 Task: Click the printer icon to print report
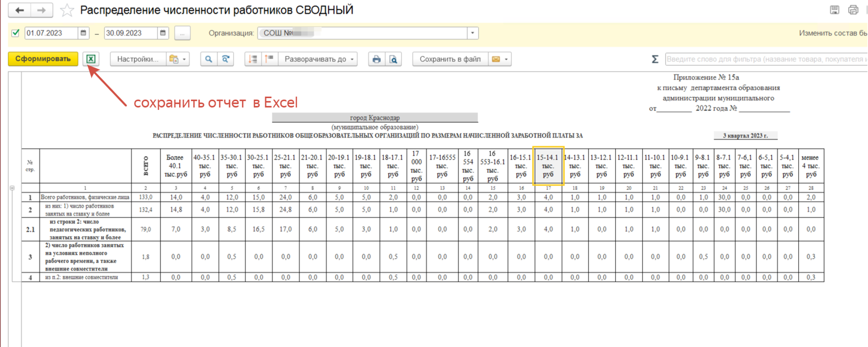coord(376,59)
